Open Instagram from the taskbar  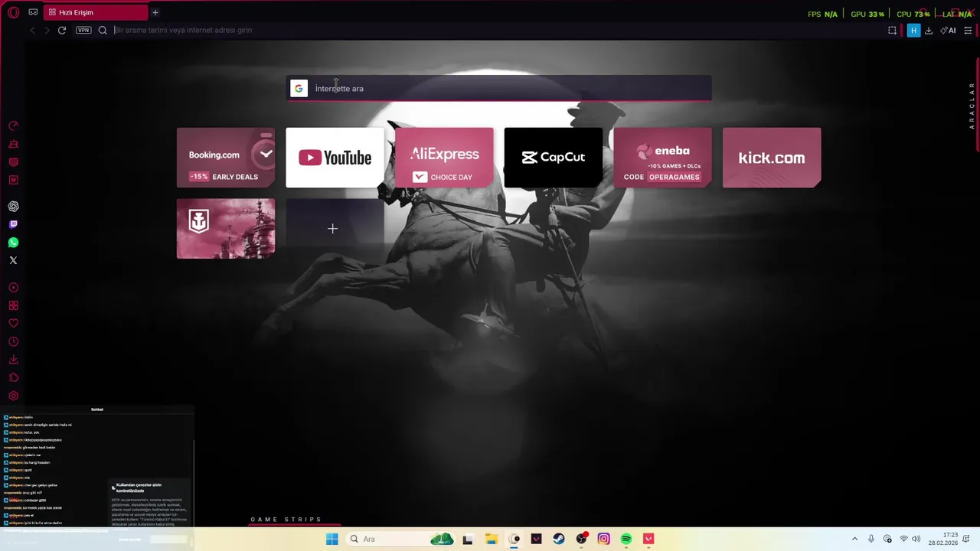coord(603,539)
